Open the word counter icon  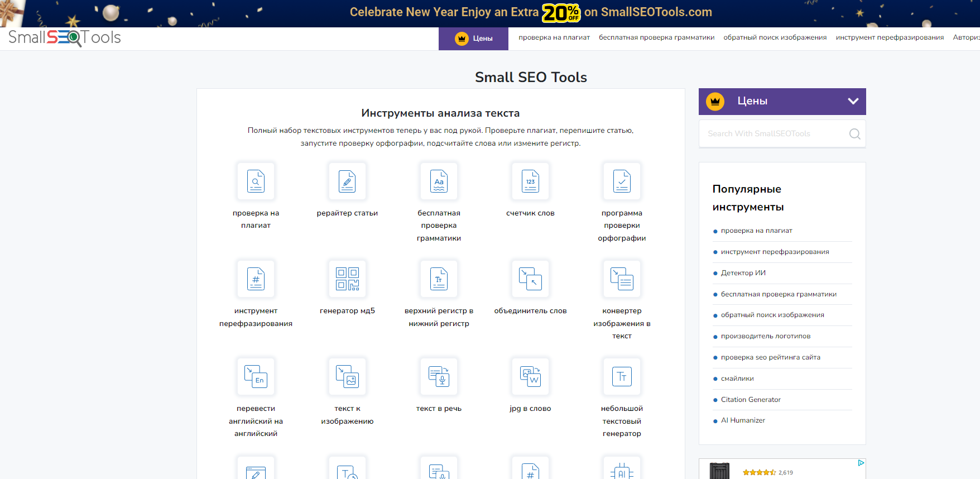tap(530, 181)
